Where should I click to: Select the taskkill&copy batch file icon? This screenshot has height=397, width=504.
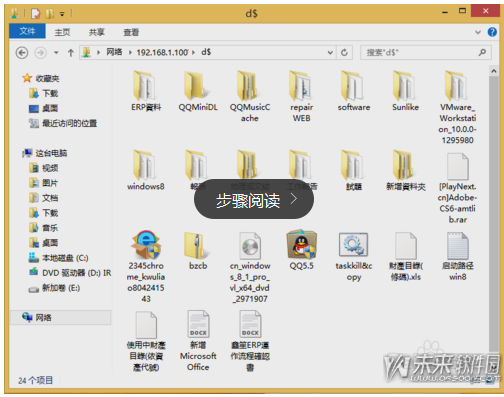353,245
